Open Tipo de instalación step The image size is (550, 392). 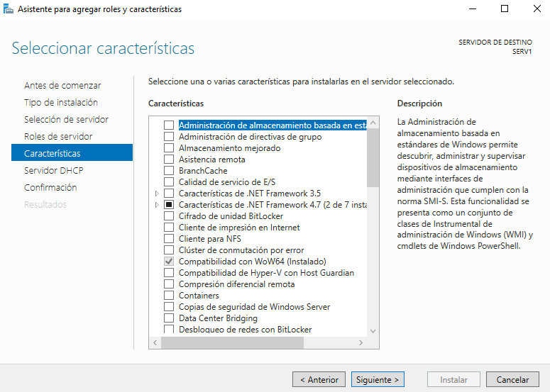click(x=61, y=102)
